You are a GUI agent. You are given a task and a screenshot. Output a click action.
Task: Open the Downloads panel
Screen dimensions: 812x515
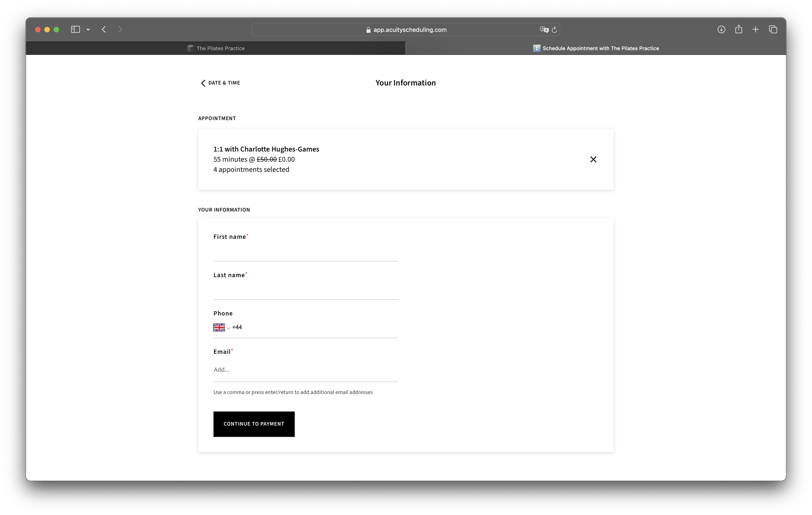pyautogui.click(x=721, y=29)
